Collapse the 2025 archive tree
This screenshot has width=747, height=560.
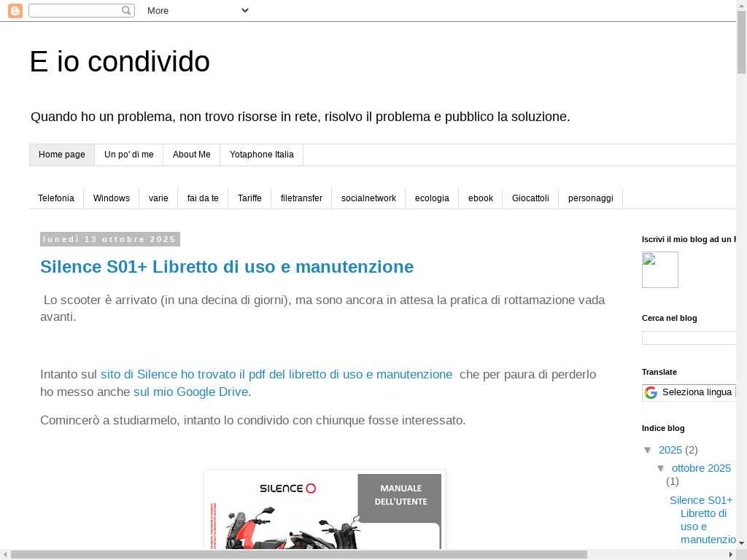coord(648,451)
